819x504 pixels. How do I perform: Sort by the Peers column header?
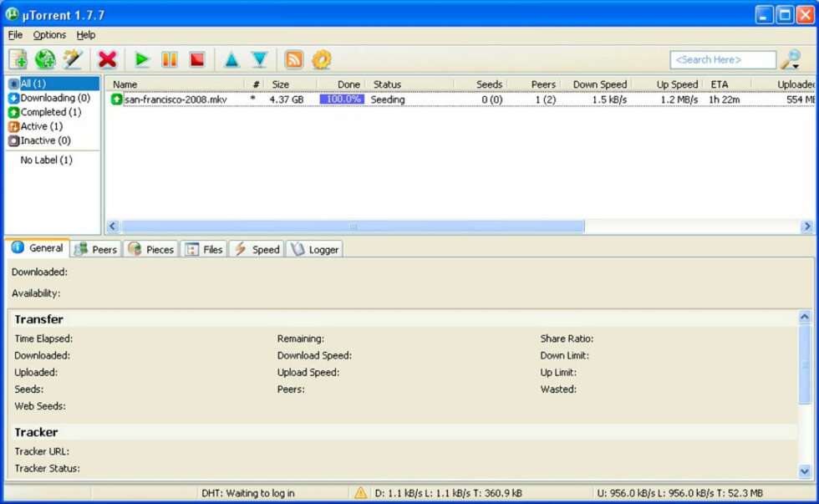coord(533,84)
